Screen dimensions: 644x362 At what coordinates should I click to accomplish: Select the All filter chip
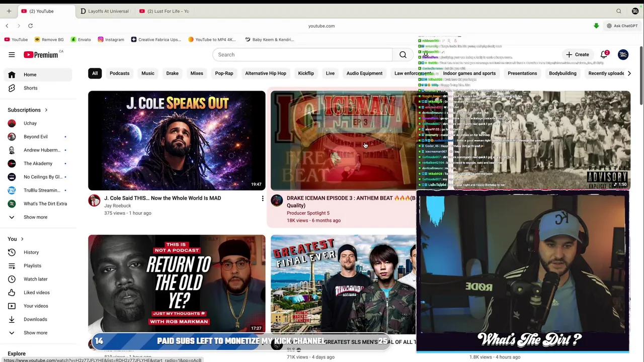click(x=95, y=73)
